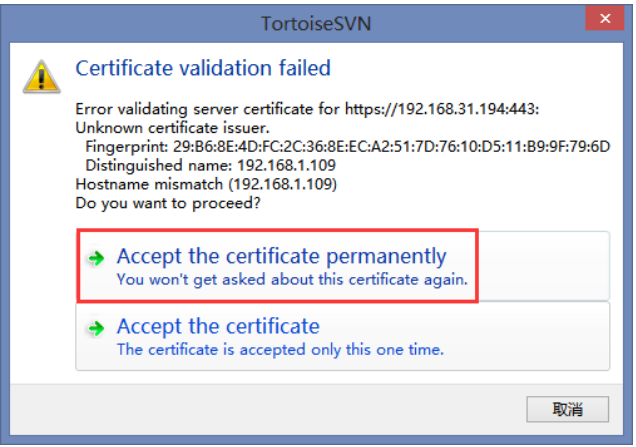636x447 pixels.
Task: Click the Do you want to proceed text
Action: click(x=168, y=203)
